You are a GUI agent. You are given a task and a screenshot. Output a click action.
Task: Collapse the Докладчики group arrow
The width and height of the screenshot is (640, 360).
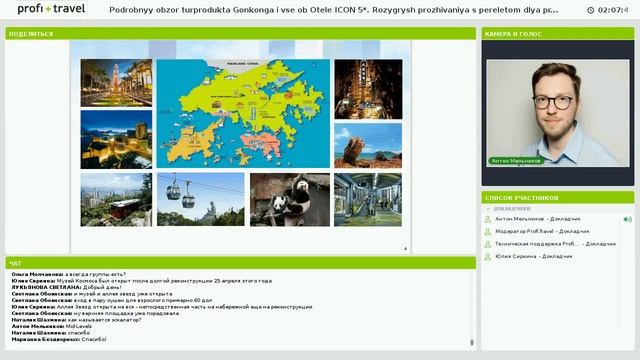tap(488, 209)
